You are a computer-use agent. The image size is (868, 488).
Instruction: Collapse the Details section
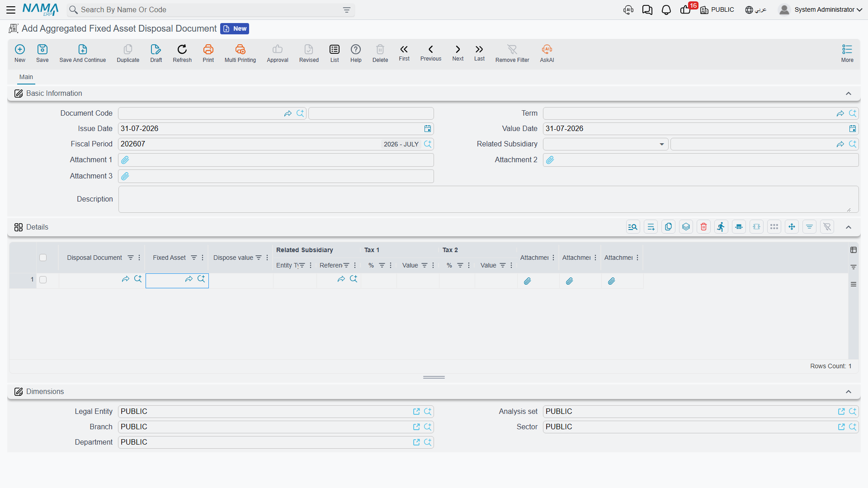click(x=849, y=227)
